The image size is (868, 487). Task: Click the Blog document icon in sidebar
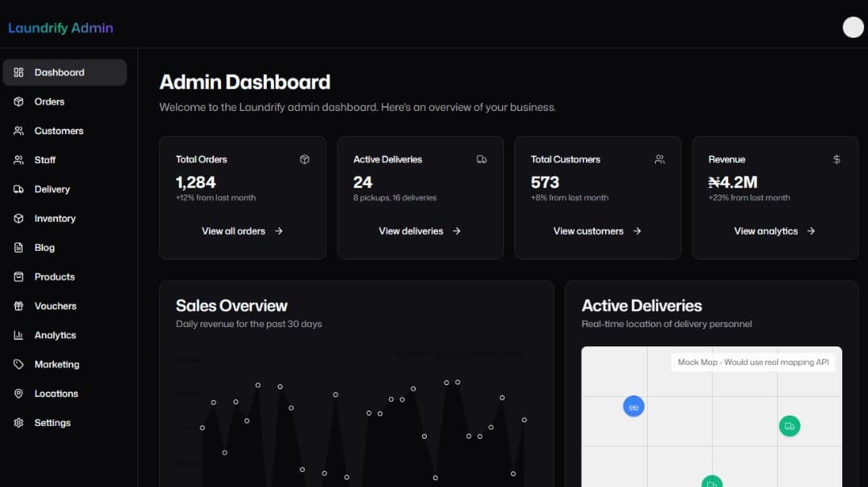[x=18, y=248]
